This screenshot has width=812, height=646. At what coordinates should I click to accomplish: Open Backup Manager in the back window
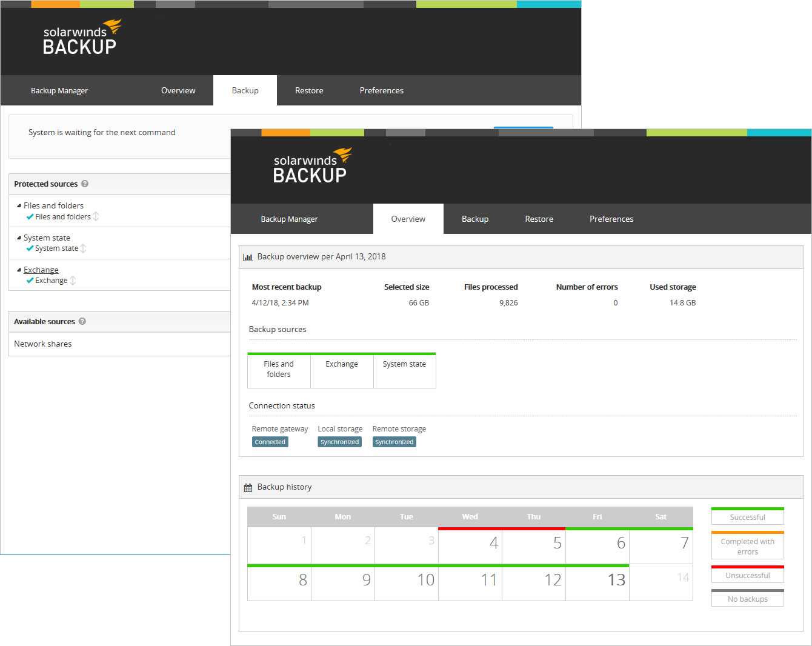[59, 90]
